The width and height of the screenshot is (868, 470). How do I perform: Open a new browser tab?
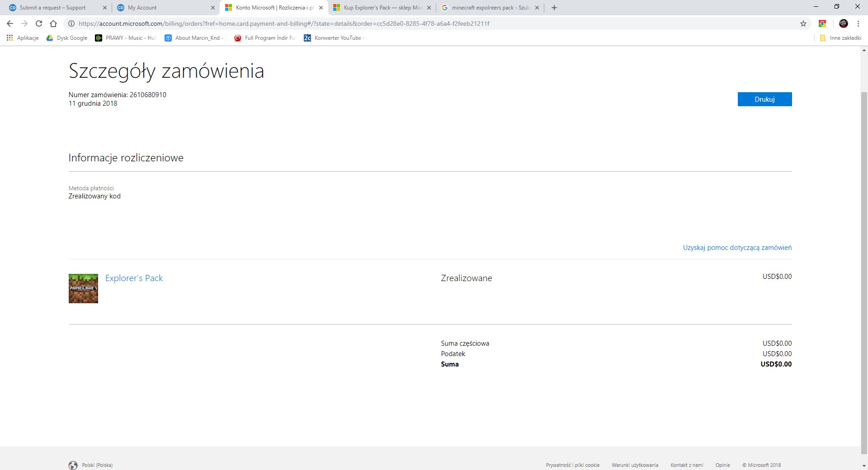tap(554, 8)
